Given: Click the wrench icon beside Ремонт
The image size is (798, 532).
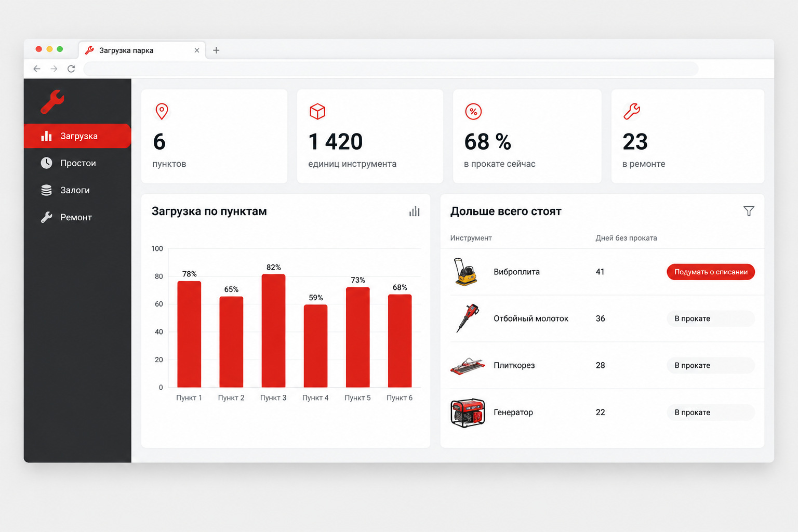Looking at the screenshot, I should point(47,217).
